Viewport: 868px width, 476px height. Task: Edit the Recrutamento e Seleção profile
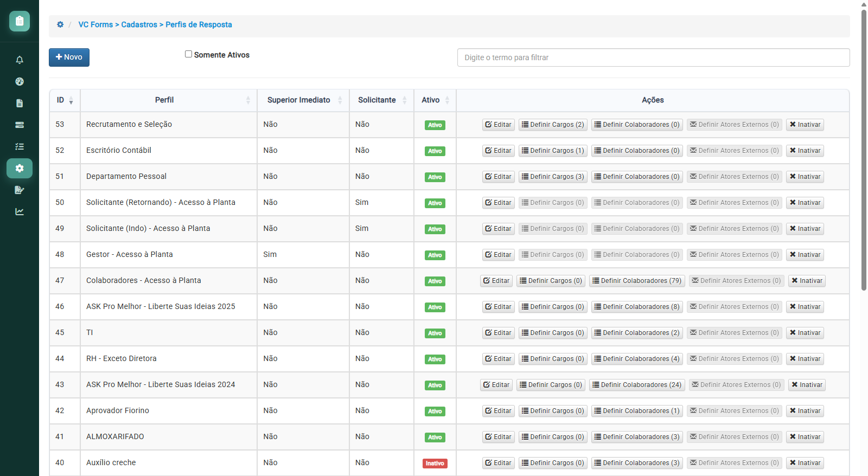coord(498,125)
